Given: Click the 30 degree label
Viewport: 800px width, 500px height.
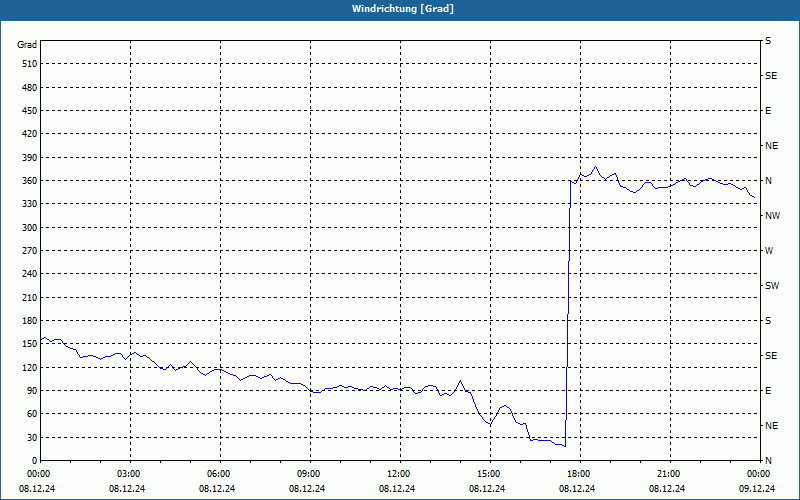Looking at the screenshot, I should [32, 437].
